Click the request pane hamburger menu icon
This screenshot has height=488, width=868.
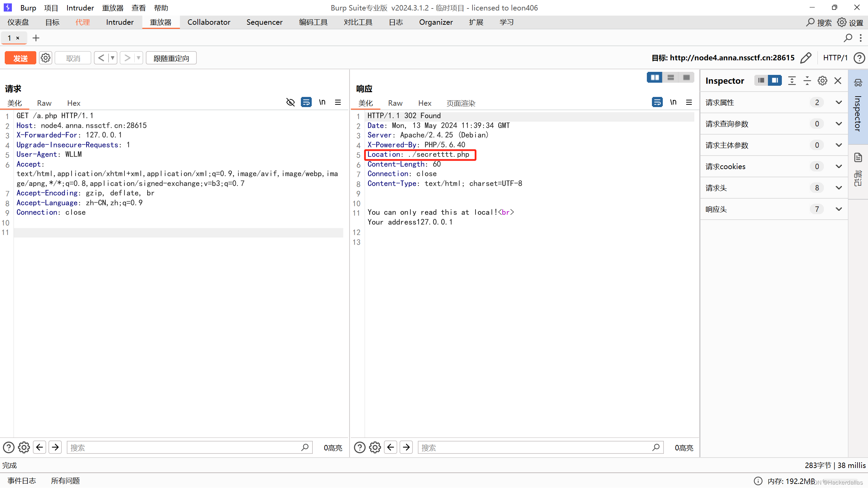tap(338, 102)
